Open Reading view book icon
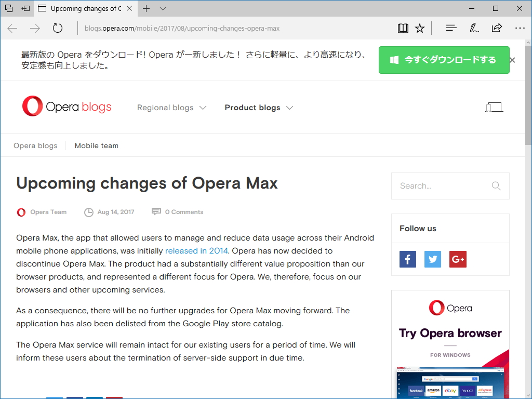This screenshot has width=532, height=399. click(x=403, y=28)
